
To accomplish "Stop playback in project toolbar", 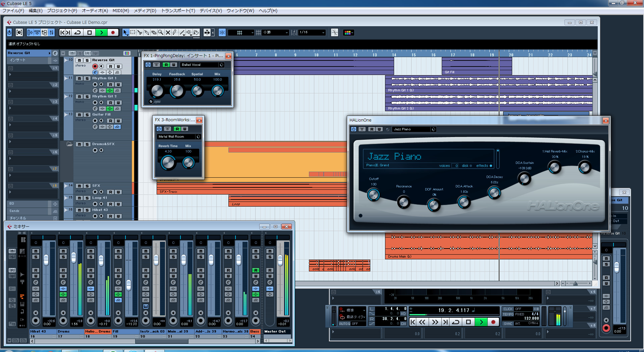I will (89, 33).
